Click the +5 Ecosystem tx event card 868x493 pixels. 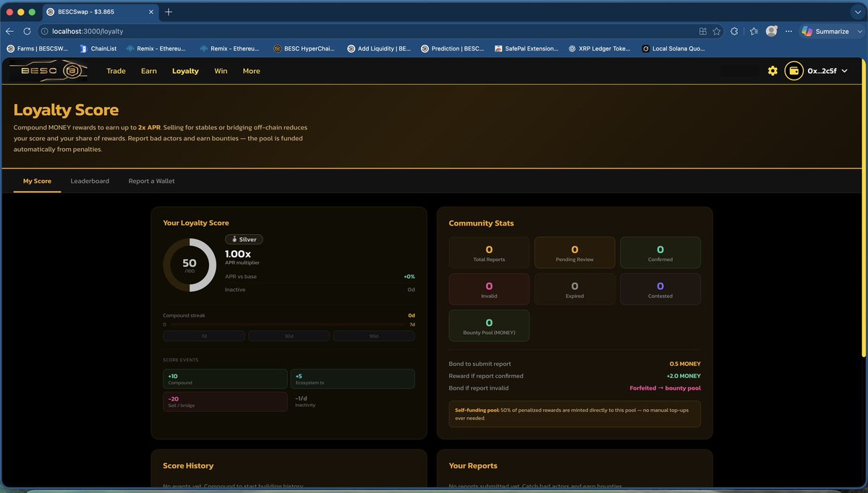point(353,379)
